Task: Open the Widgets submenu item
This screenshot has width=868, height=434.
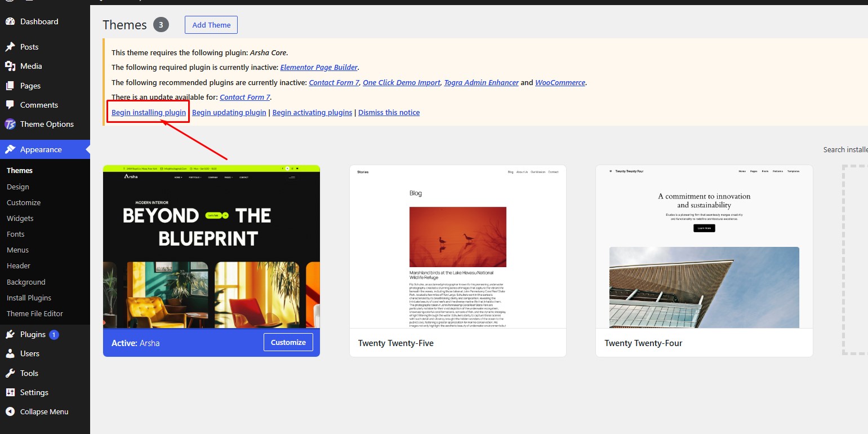Action: point(20,218)
